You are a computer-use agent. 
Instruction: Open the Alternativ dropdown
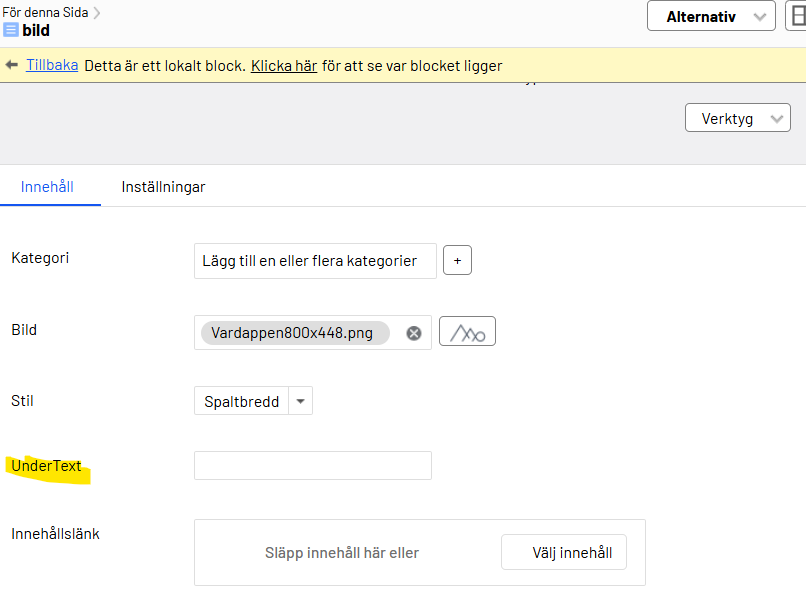coord(711,16)
